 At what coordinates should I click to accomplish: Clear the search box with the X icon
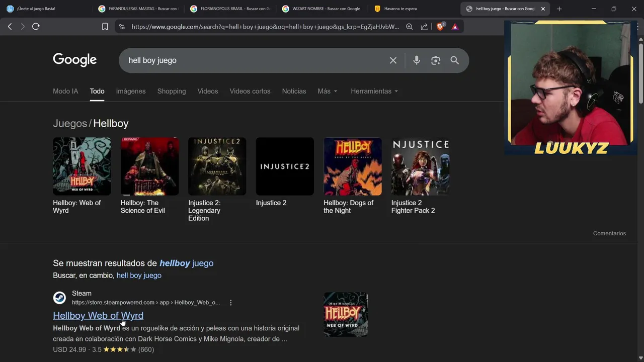393,60
